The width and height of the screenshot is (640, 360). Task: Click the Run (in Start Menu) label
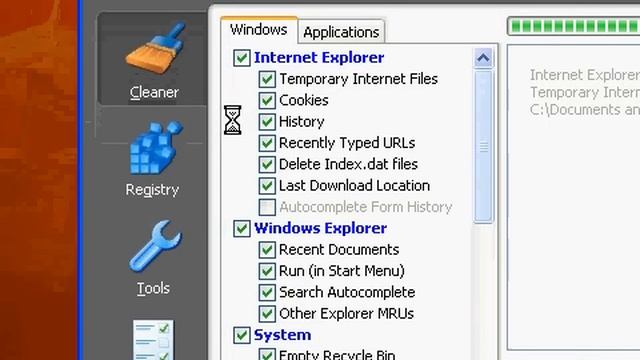[x=342, y=271]
